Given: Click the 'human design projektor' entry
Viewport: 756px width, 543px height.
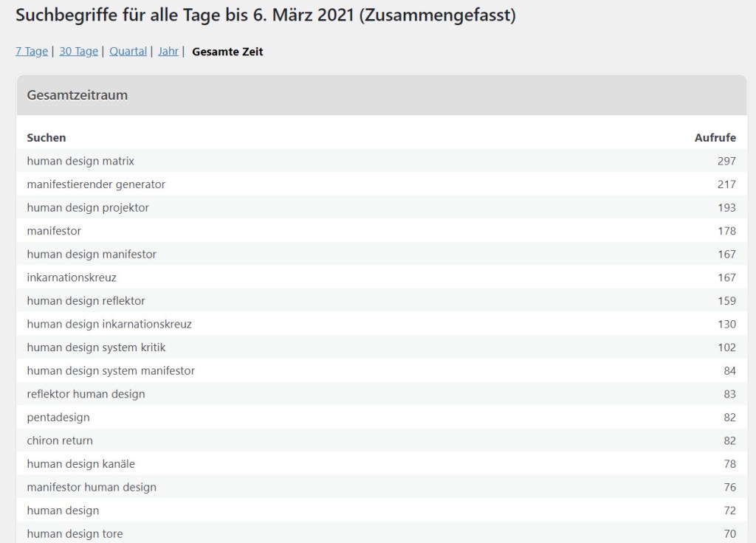Looking at the screenshot, I should coord(88,208).
